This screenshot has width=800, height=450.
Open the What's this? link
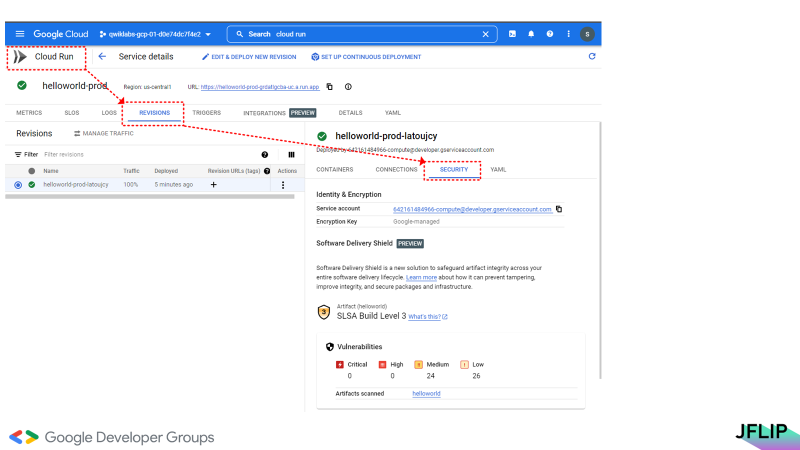(x=428, y=317)
